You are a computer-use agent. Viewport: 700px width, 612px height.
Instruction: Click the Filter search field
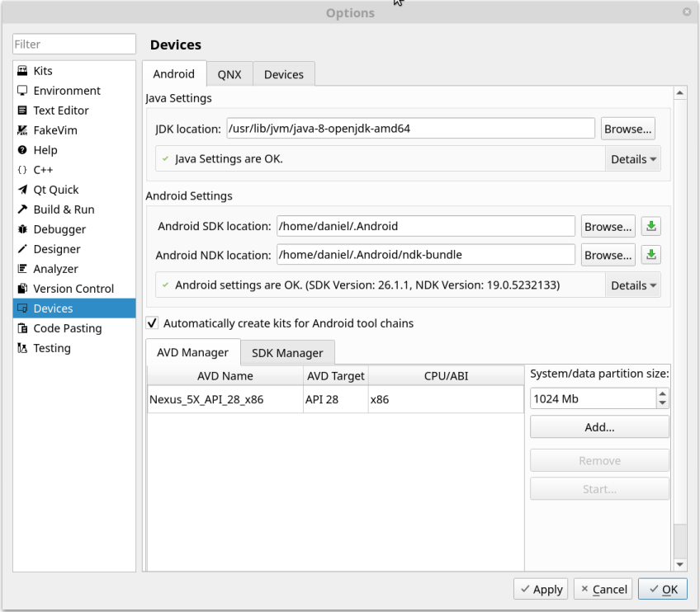(x=74, y=45)
